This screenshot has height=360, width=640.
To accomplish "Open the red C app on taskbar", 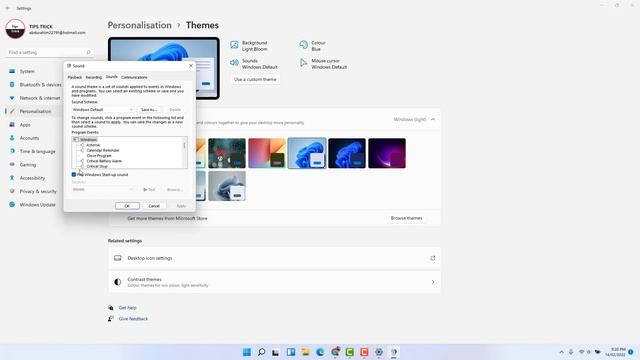I will coord(364,352).
